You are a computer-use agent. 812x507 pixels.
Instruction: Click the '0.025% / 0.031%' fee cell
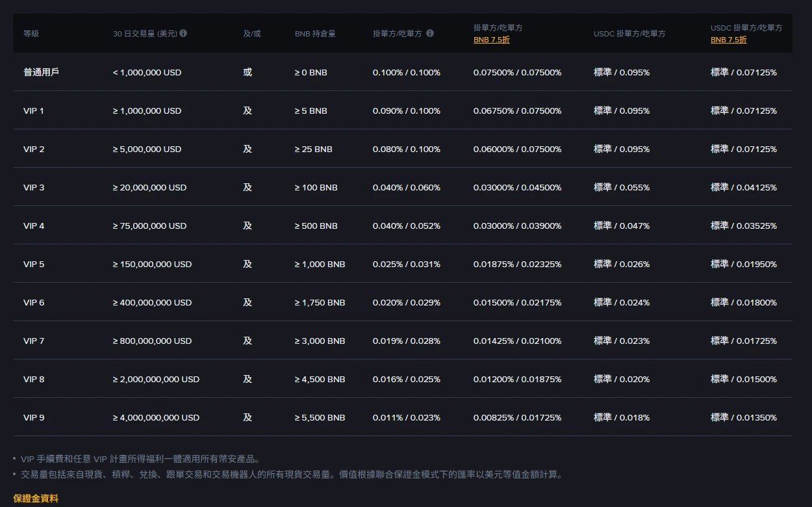tap(407, 264)
